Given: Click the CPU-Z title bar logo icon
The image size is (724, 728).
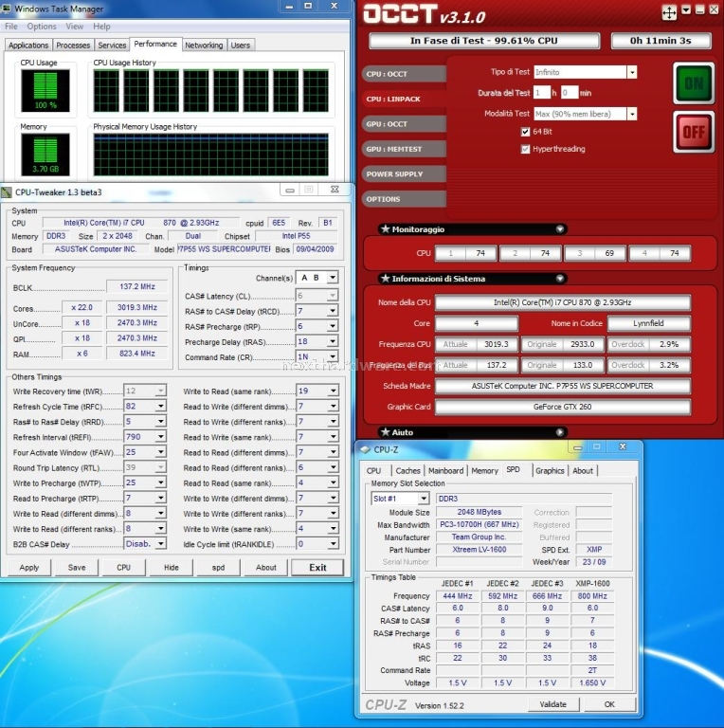Looking at the screenshot, I should pyautogui.click(x=365, y=449).
